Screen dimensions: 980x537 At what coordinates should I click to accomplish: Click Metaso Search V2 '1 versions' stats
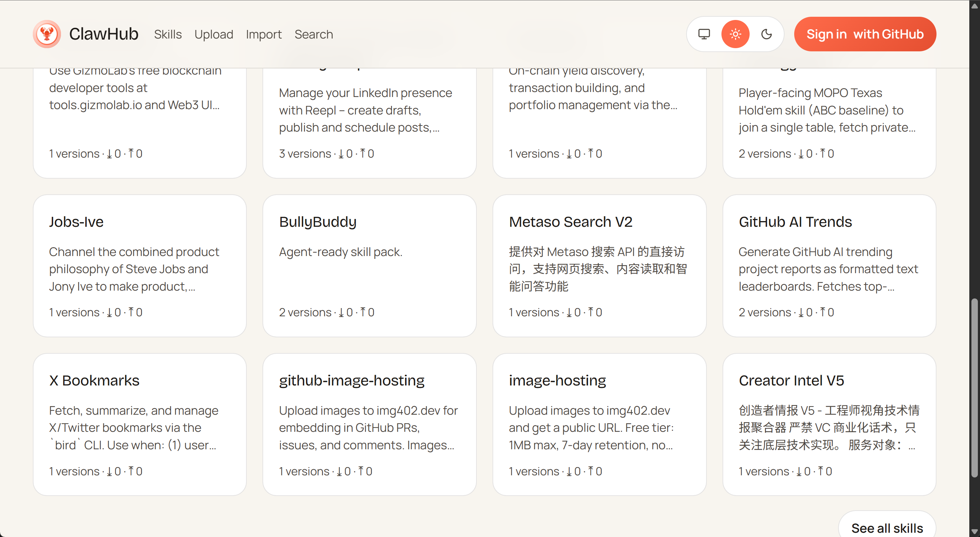click(555, 312)
